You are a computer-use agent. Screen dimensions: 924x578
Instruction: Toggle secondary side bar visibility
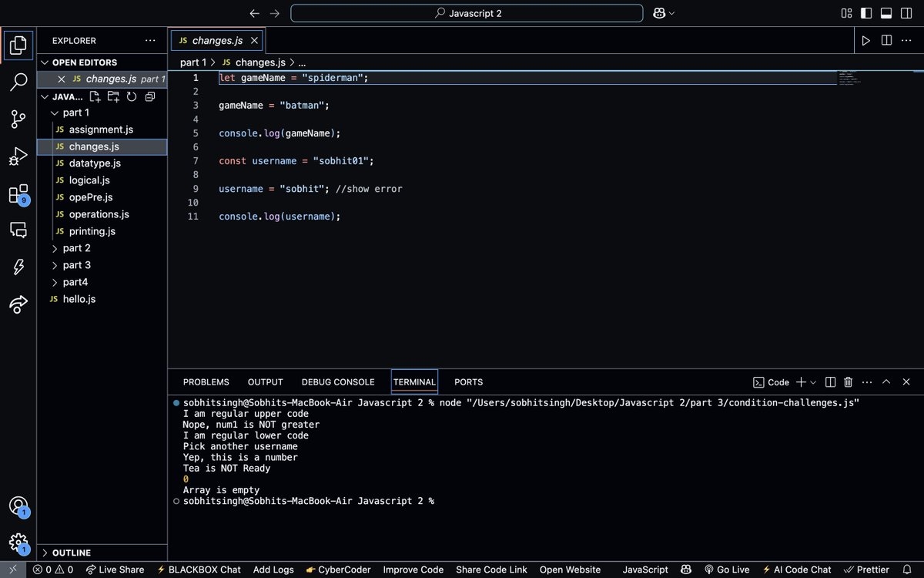coord(906,13)
